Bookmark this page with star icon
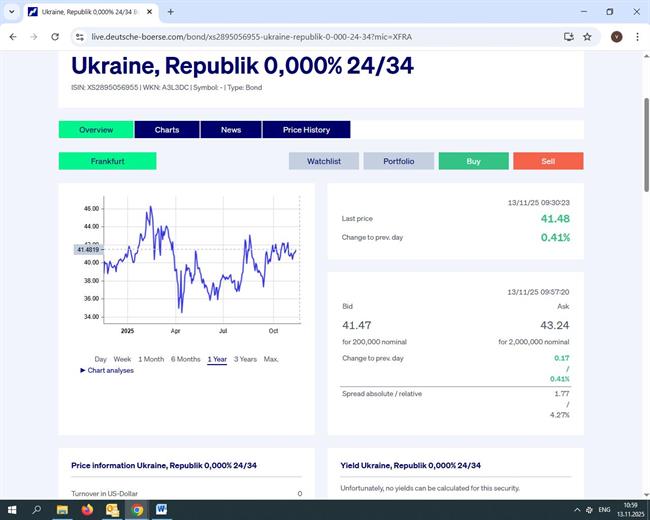This screenshot has height=520, width=650. (588, 37)
